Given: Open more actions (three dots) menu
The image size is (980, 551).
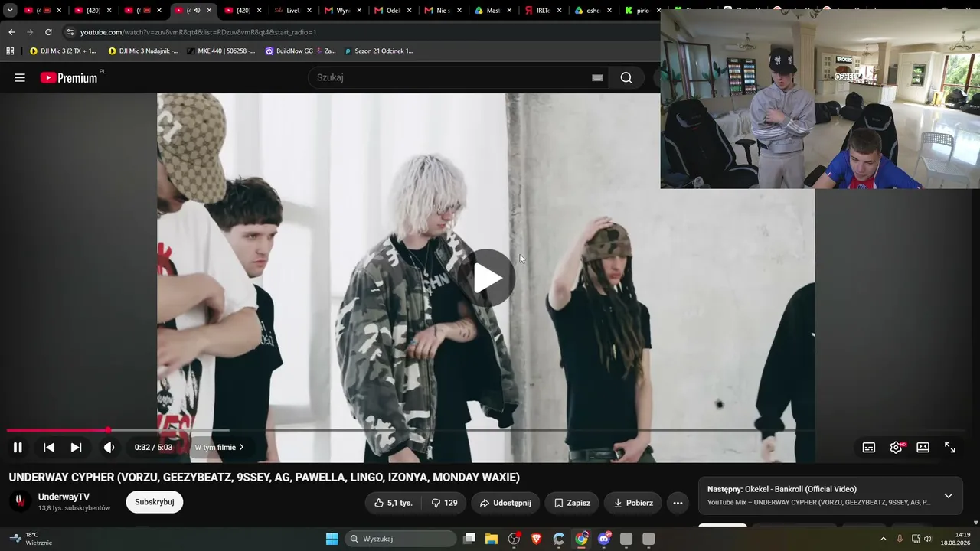Looking at the screenshot, I should (678, 503).
